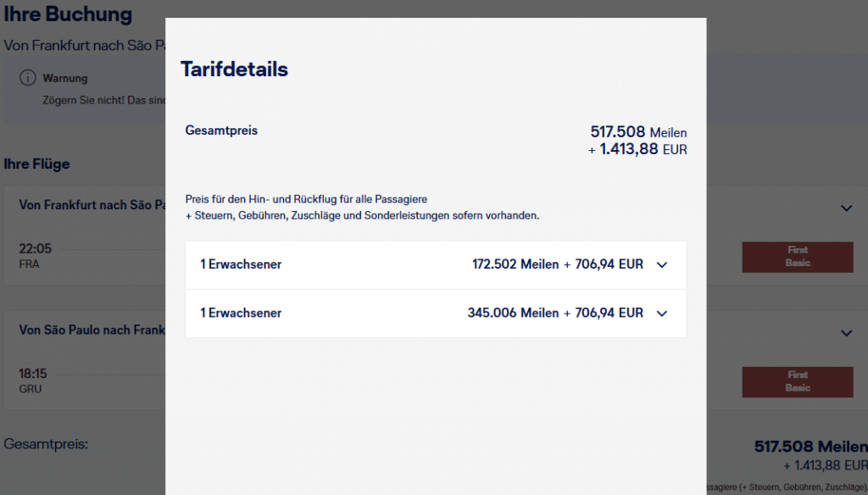Click the Warnung info icon
The image size is (868, 495).
[x=27, y=79]
